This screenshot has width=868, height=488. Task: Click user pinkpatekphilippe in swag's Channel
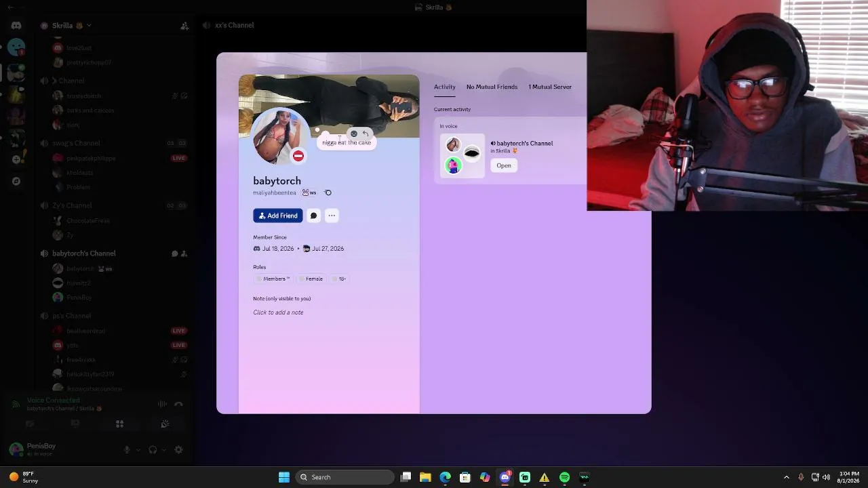tap(91, 158)
